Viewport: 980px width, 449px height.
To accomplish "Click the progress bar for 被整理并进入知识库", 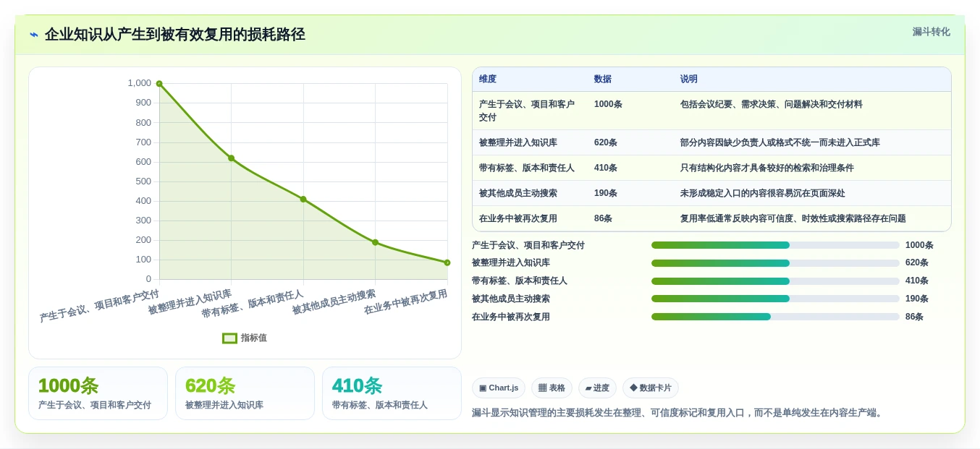I will click(x=775, y=263).
